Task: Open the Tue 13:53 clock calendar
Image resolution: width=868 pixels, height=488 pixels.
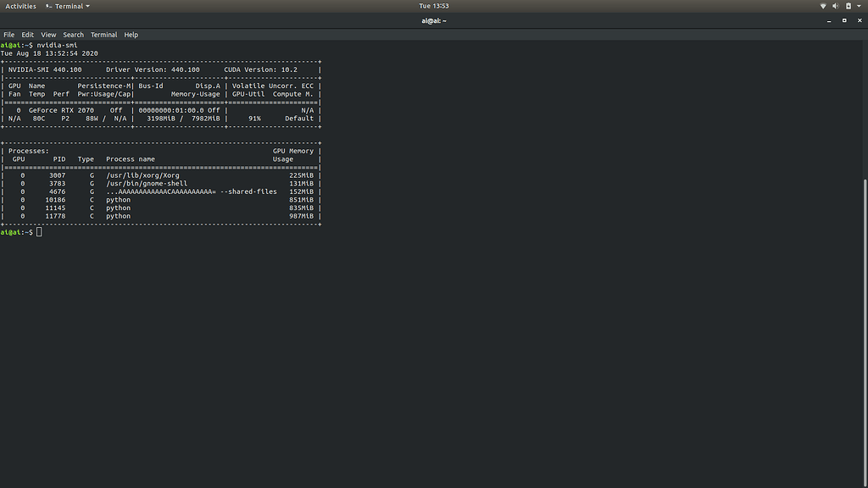Action: 434,6
